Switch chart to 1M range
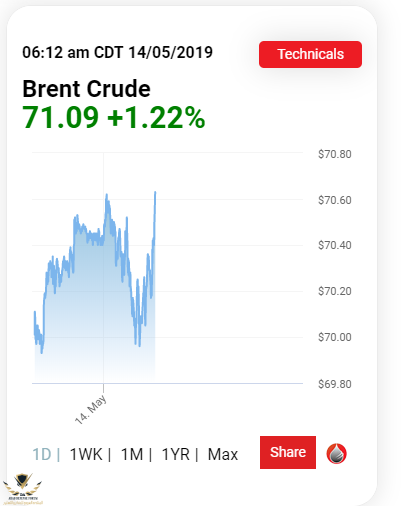 point(132,454)
